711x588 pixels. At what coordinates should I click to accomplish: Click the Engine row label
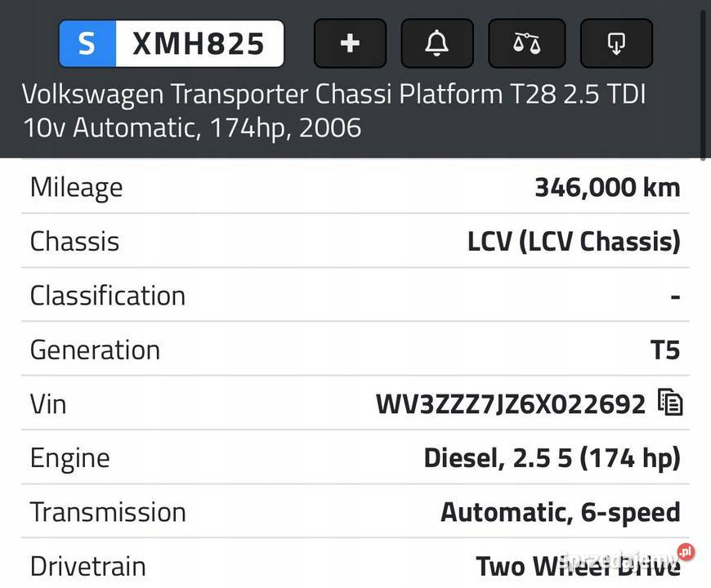[x=69, y=458]
